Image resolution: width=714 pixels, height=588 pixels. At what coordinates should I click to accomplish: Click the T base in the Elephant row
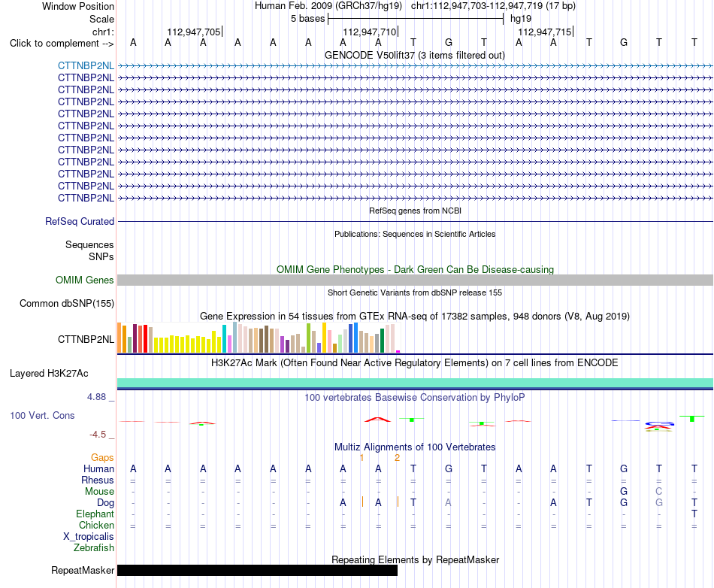(x=694, y=514)
